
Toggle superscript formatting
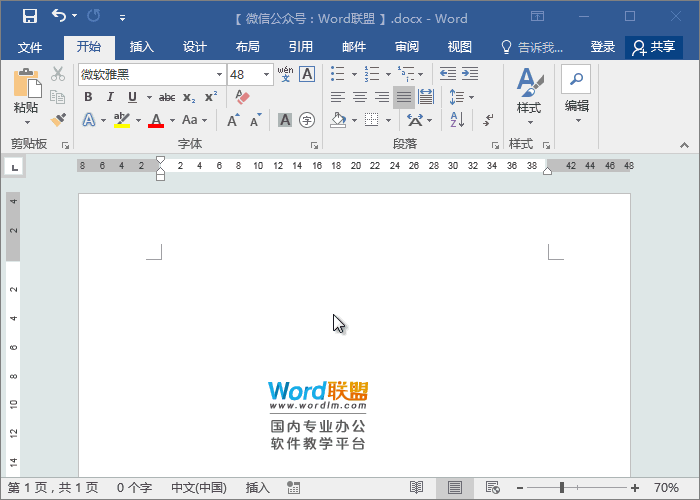coord(211,97)
